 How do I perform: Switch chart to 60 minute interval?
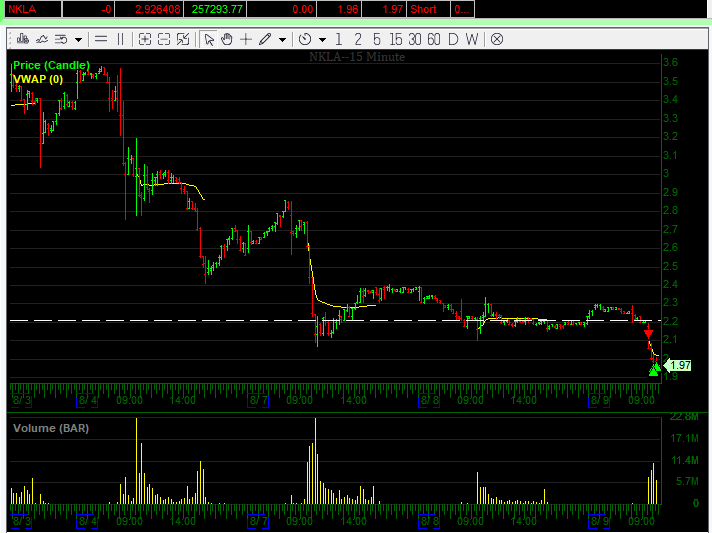(x=434, y=39)
